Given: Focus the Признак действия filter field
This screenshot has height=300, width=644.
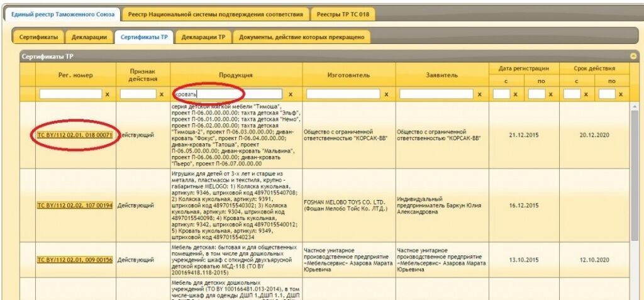Looking at the screenshot, I should (138, 94).
